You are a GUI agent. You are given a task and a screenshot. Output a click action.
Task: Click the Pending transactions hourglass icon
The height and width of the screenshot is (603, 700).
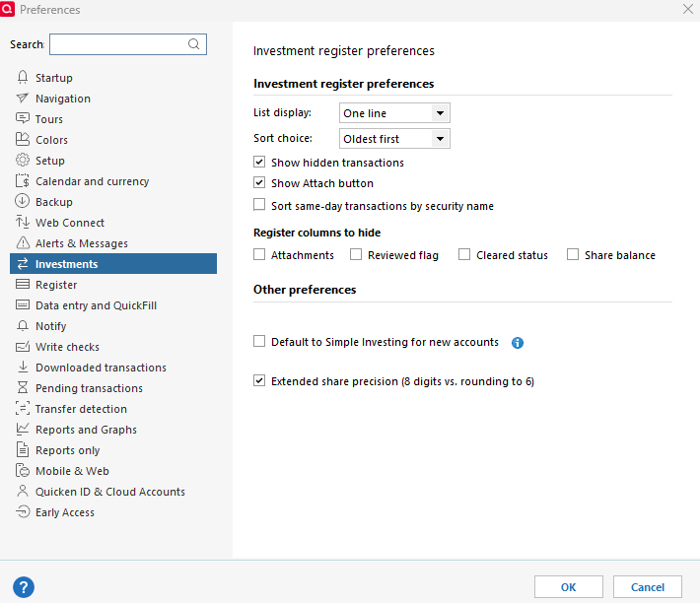click(23, 387)
